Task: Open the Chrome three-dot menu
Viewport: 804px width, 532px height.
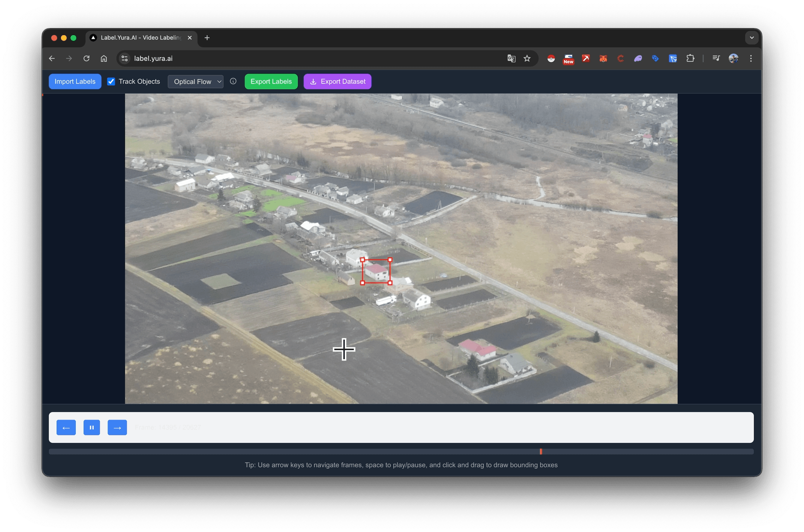Action: (x=751, y=58)
